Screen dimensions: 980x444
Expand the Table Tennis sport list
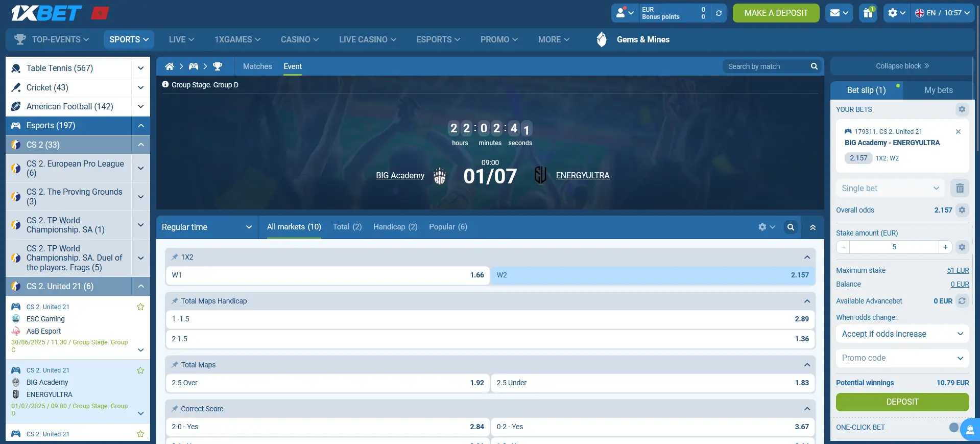[x=140, y=68]
